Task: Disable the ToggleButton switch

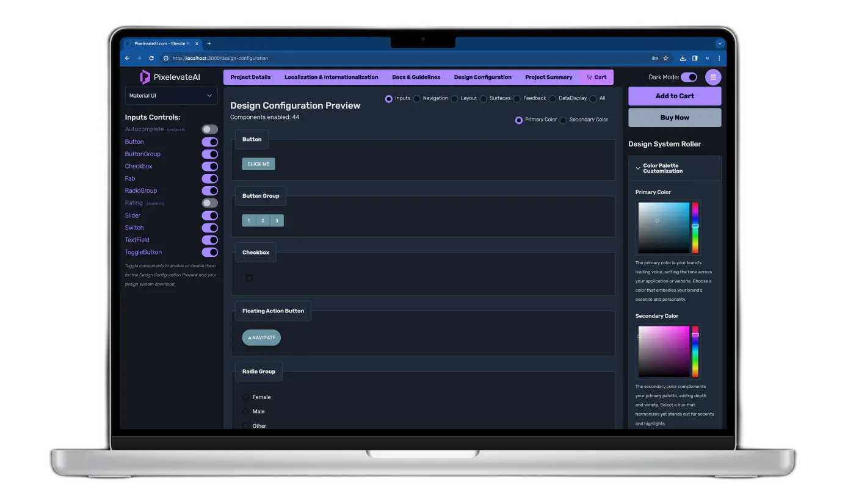Action: [x=210, y=252]
